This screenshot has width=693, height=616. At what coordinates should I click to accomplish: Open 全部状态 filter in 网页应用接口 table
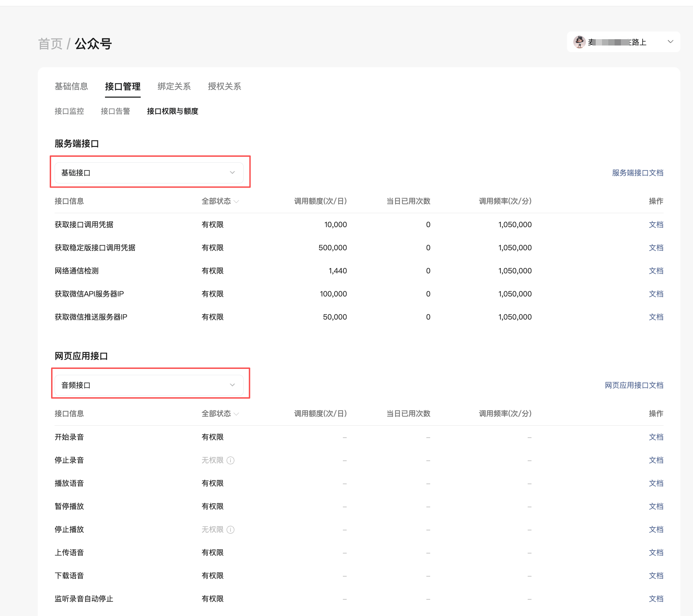point(220,414)
